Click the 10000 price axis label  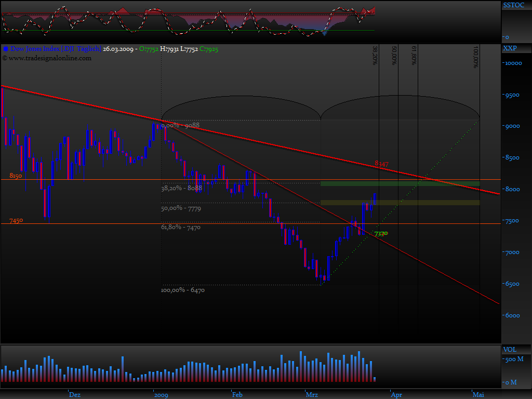[513, 63]
